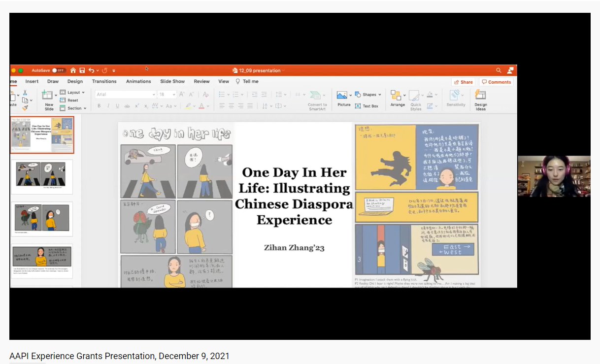This screenshot has width=600, height=364.
Task: Click the Shape Fill bucket icon
Action: pos(430,94)
